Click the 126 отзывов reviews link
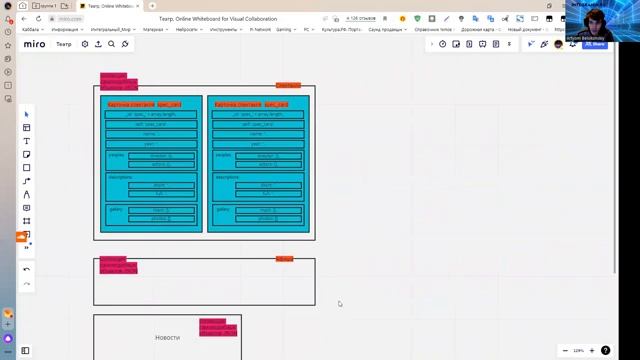 coord(361,18)
